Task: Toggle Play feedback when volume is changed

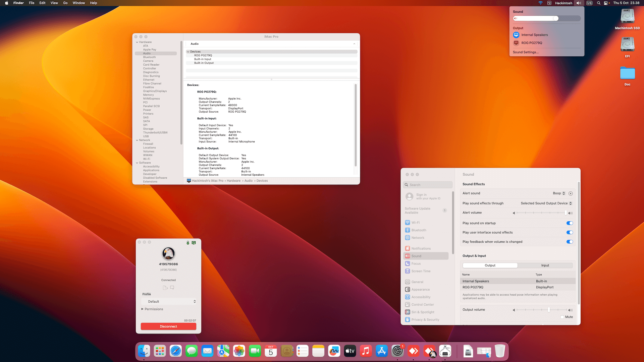Action: click(570, 242)
